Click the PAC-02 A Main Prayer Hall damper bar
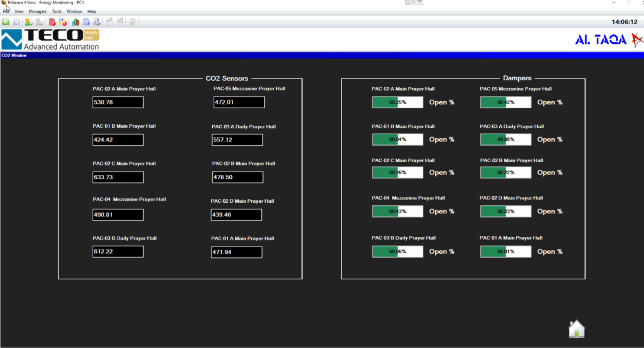Screen dimensions: 644x348 397,102
